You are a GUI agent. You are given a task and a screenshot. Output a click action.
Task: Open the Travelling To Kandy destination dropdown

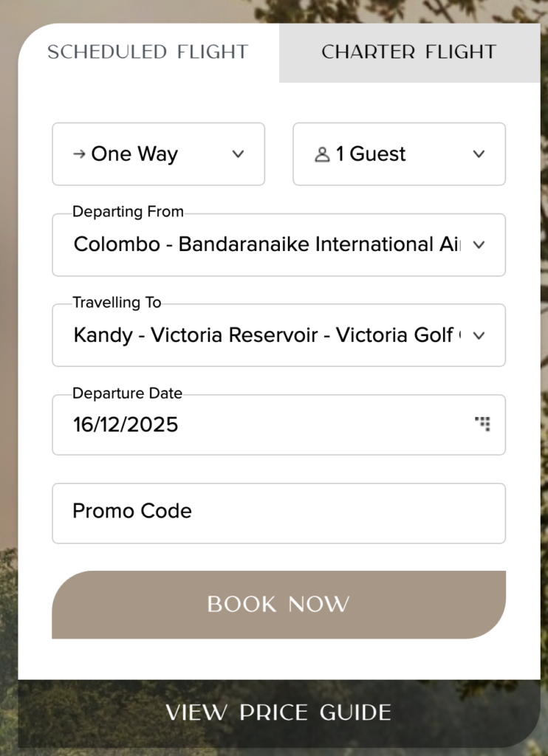click(x=266, y=336)
